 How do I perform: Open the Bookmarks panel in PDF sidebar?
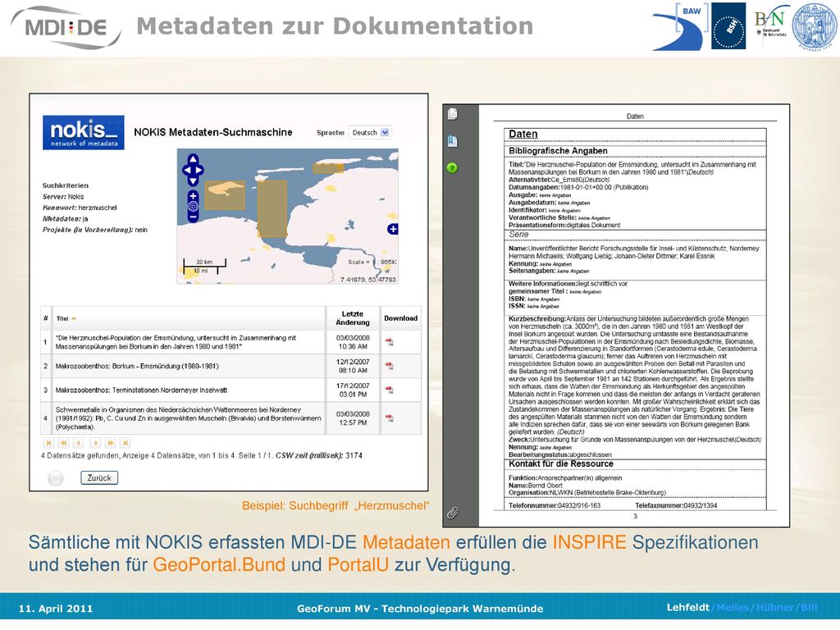tap(453, 141)
